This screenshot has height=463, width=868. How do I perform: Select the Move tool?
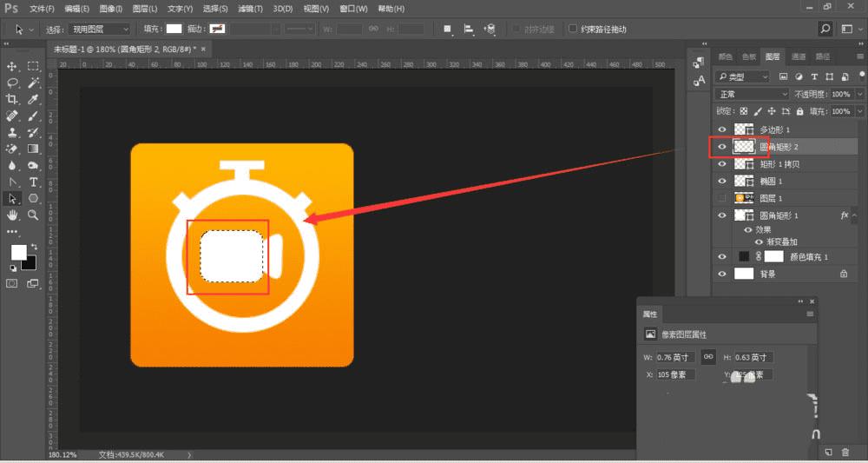click(x=13, y=66)
